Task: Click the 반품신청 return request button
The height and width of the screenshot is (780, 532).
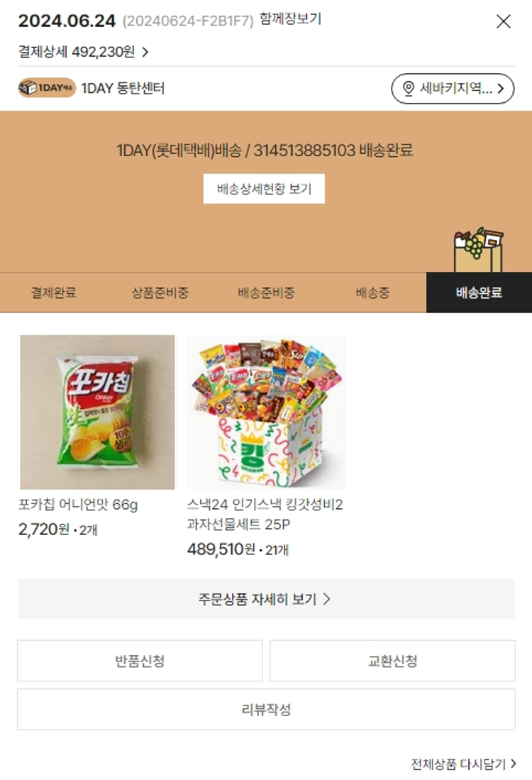Action: click(140, 661)
